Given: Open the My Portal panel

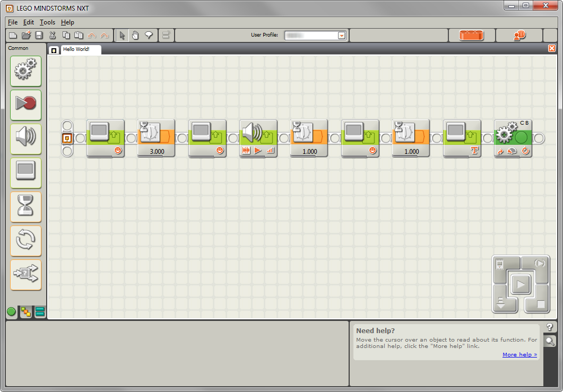Looking at the screenshot, I should [x=519, y=35].
